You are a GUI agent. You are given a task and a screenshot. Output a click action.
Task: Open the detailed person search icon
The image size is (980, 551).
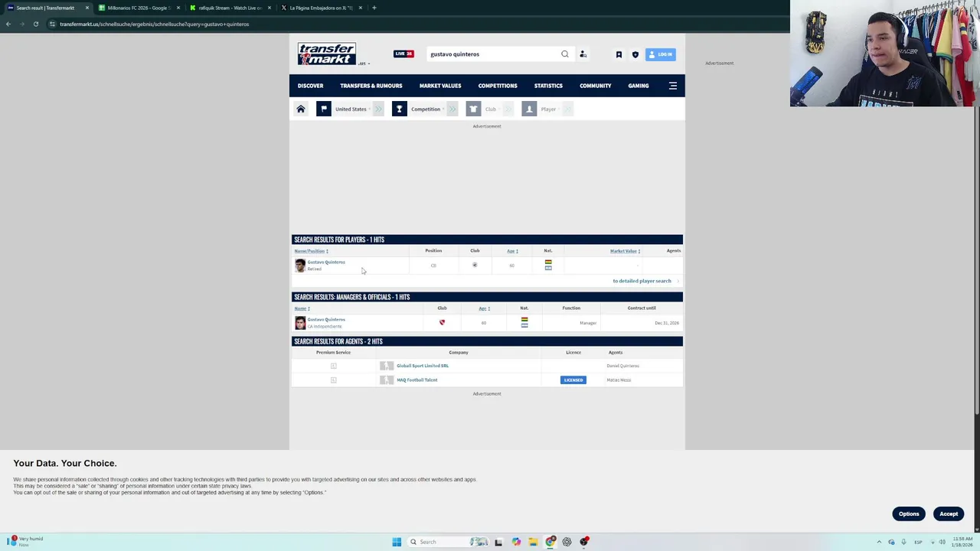(x=583, y=54)
